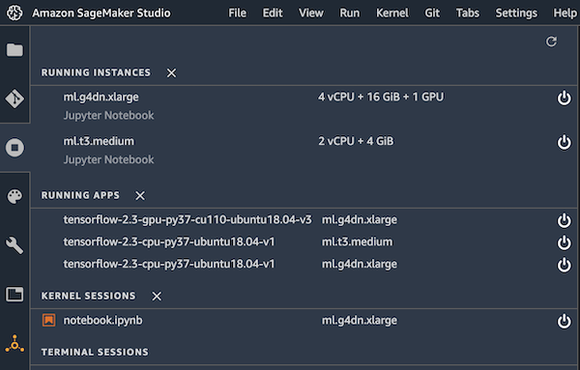Open the wrench tools sidebar icon
Image resolution: width=580 pixels, height=370 pixels.
pyautogui.click(x=14, y=245)
